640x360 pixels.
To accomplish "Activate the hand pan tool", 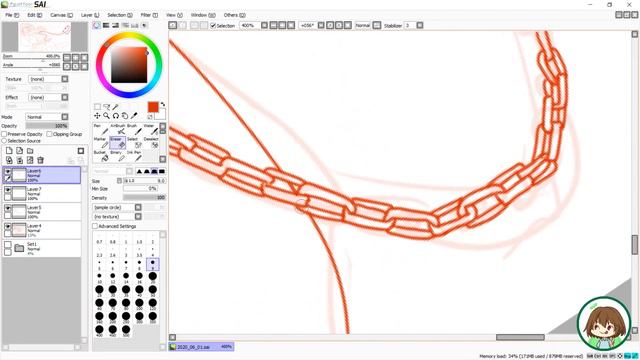I will click(x=125, y=116).
